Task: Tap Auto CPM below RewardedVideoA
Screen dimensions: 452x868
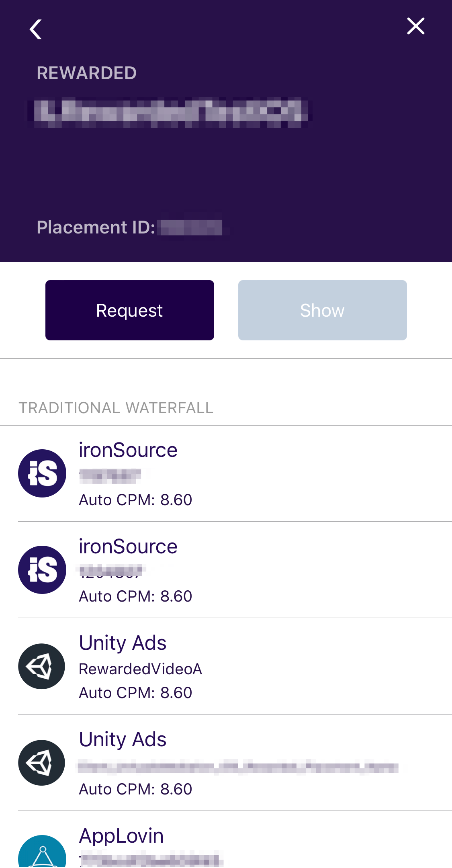Action: pos(136,693)
